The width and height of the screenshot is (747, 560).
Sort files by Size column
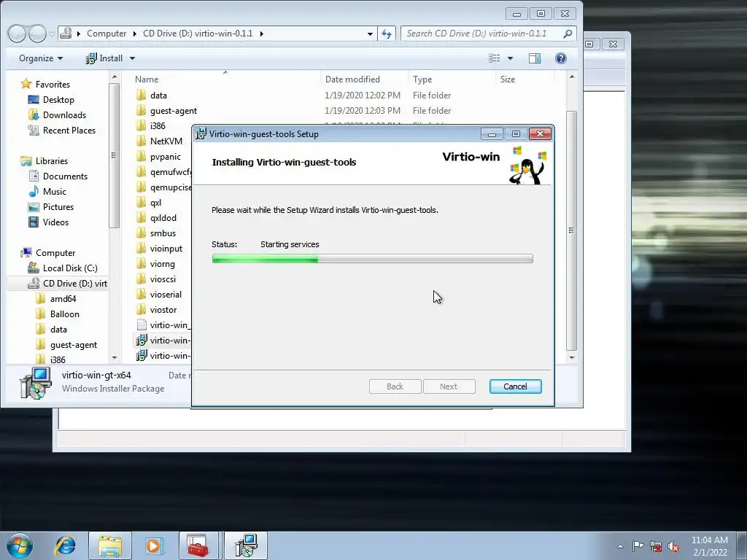click(x=508, y=79)
